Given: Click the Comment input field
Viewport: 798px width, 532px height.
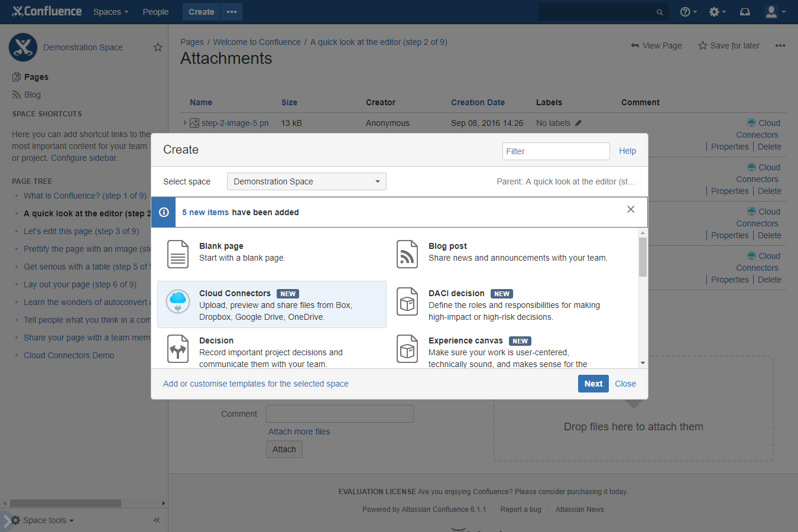Looking at the screenshot, I should point(340,414).
